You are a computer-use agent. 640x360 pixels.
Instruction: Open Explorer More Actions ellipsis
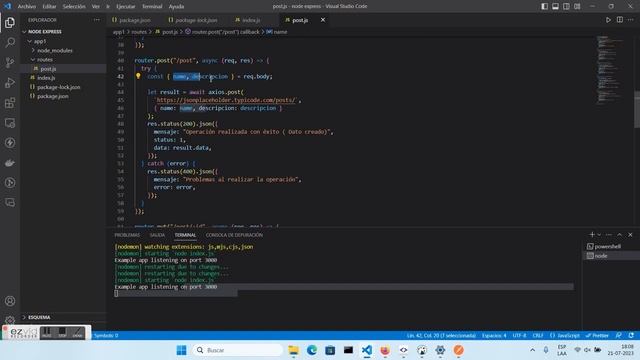point(96,20)
